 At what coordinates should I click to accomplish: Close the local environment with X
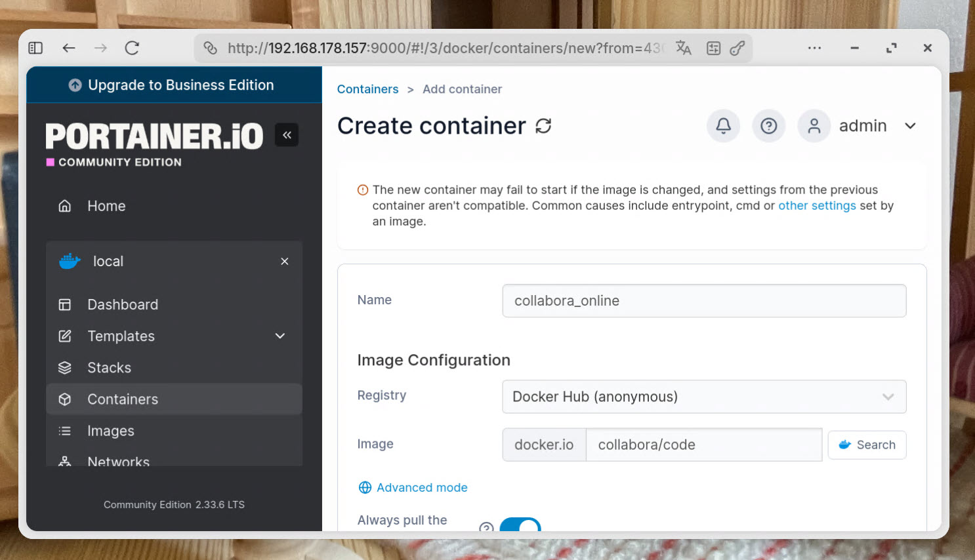285,262
